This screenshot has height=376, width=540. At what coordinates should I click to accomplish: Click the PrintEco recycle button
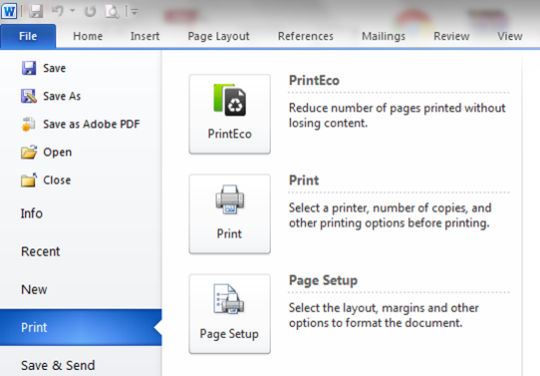pos(230,114)
